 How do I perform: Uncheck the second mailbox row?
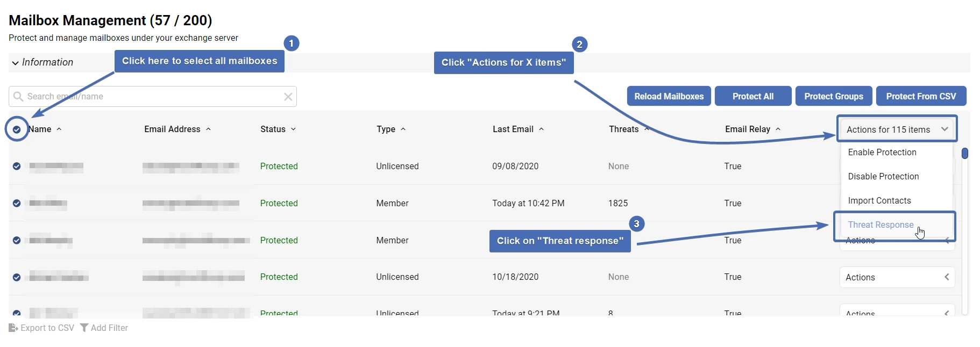click(x=17, y=203)
